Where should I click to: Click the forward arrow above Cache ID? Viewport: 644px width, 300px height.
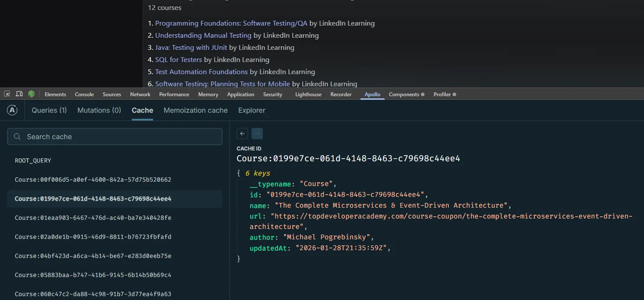pyautogui.click(x=257, y=134)
